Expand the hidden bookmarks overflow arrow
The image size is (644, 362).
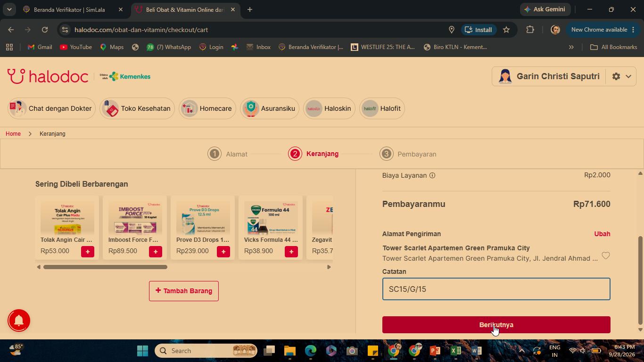571,47
